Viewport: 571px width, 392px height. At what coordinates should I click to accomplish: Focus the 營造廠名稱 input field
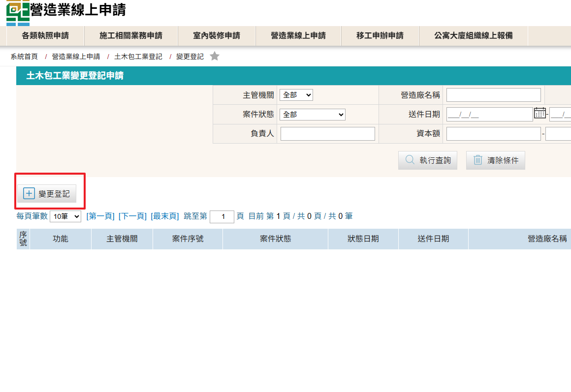click(x=493, y=95)
